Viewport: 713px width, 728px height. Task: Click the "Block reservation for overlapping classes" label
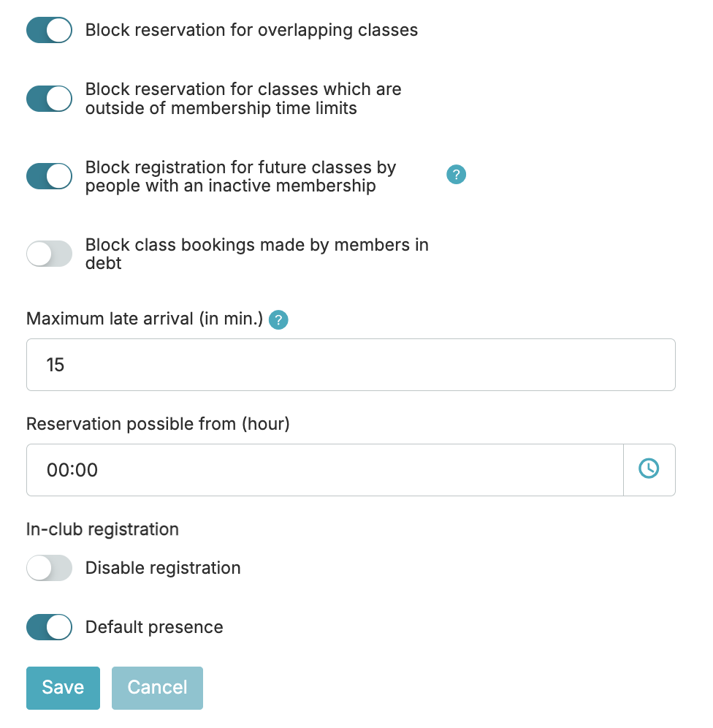click(x=251, y=31)
